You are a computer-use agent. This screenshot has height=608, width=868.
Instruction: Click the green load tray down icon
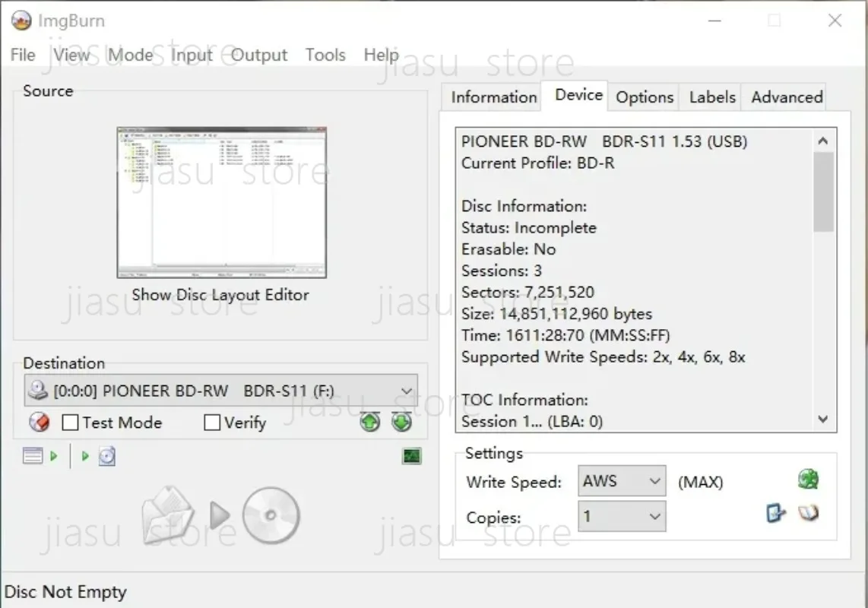click(x=402, y=423)
